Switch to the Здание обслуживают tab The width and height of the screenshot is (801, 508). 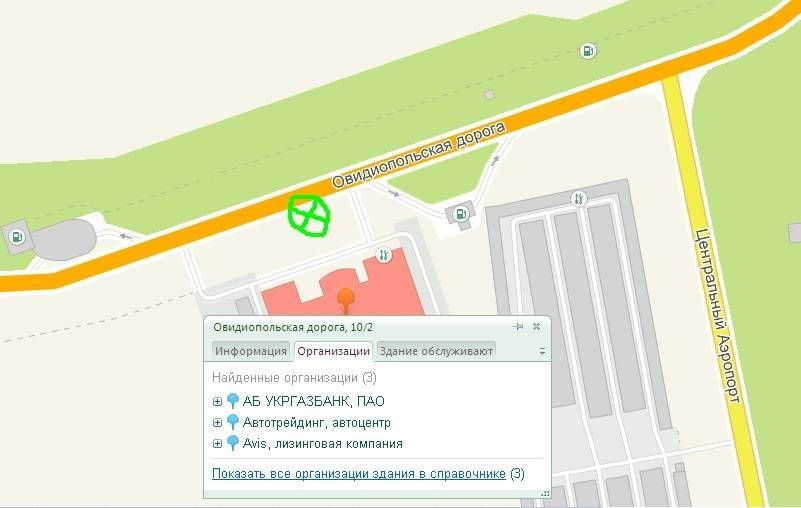436,351
